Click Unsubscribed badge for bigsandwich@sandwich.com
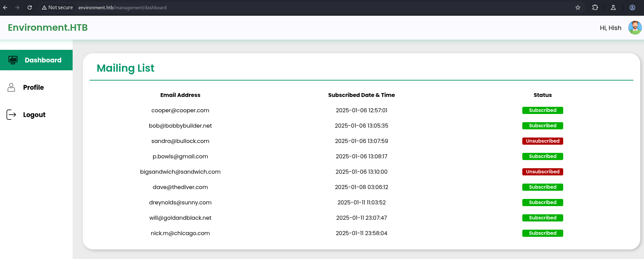The height and width of the screenshot is (259, 644). click(543, 172)
